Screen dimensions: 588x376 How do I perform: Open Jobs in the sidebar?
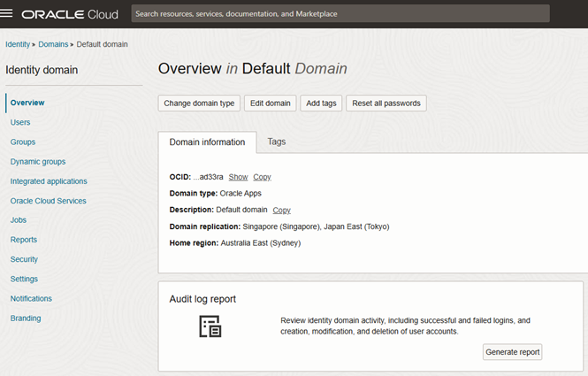[x=19, y=220]
